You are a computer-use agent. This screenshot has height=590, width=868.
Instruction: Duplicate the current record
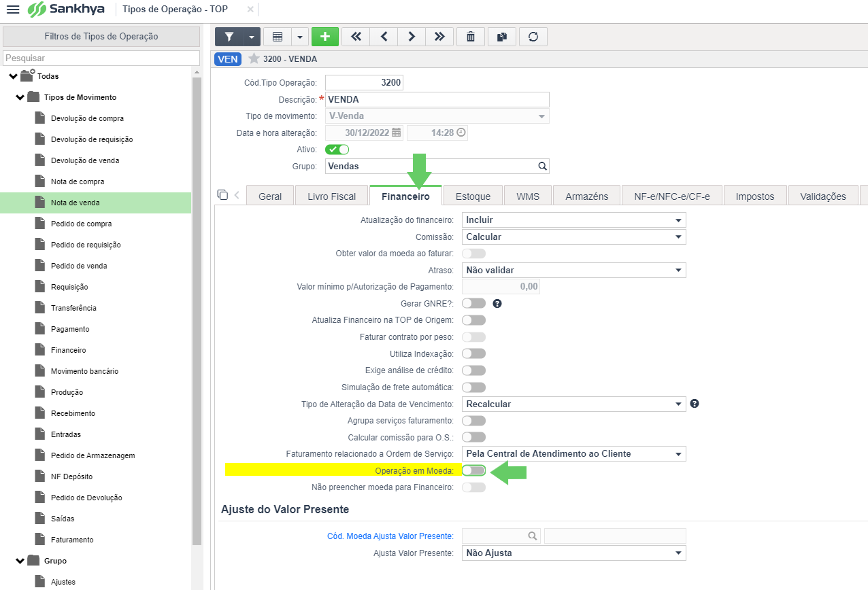point(502,37)
